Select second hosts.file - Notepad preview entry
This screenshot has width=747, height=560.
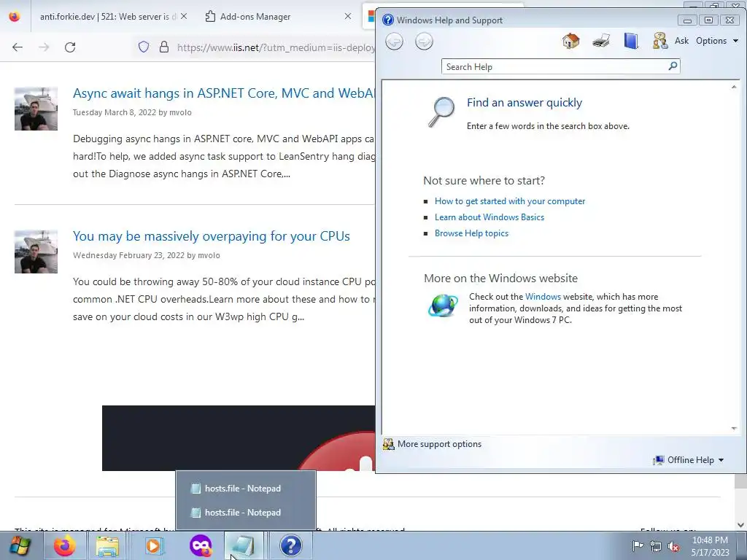[246, 513]
